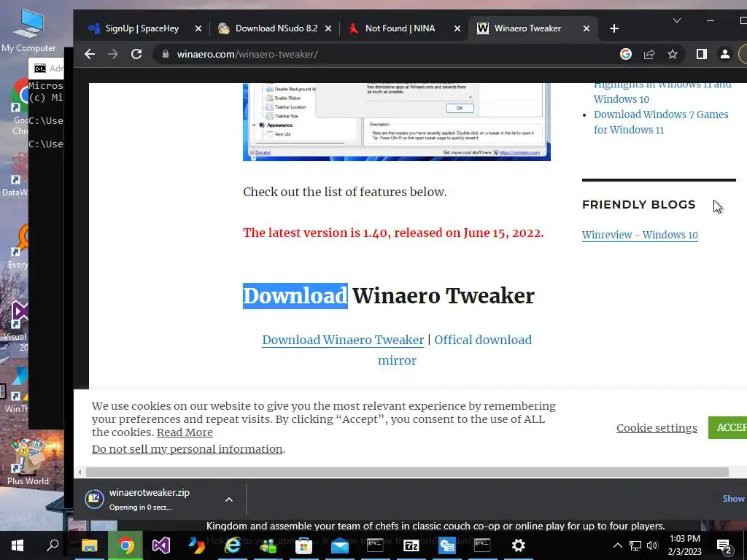
Task: Close the Download NSudo 8.2 tab
Action: (x=328, y=28)
